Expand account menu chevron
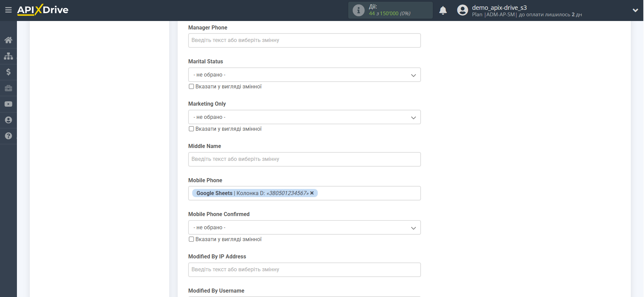 coord(635,10)
